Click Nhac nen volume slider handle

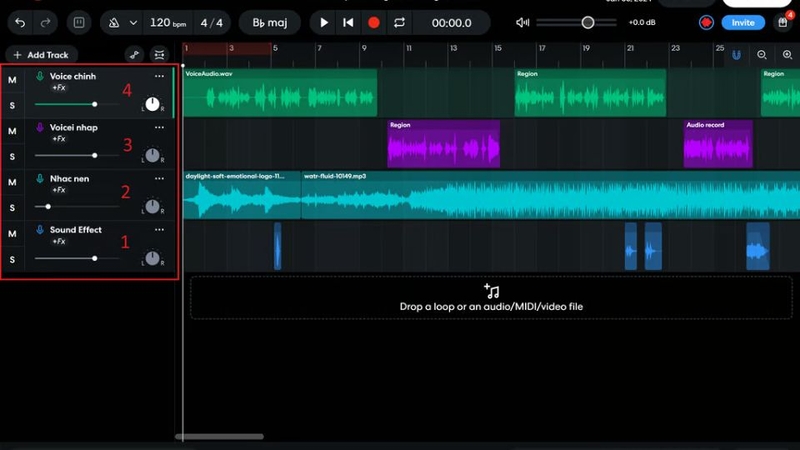click(x=48, y=207)
